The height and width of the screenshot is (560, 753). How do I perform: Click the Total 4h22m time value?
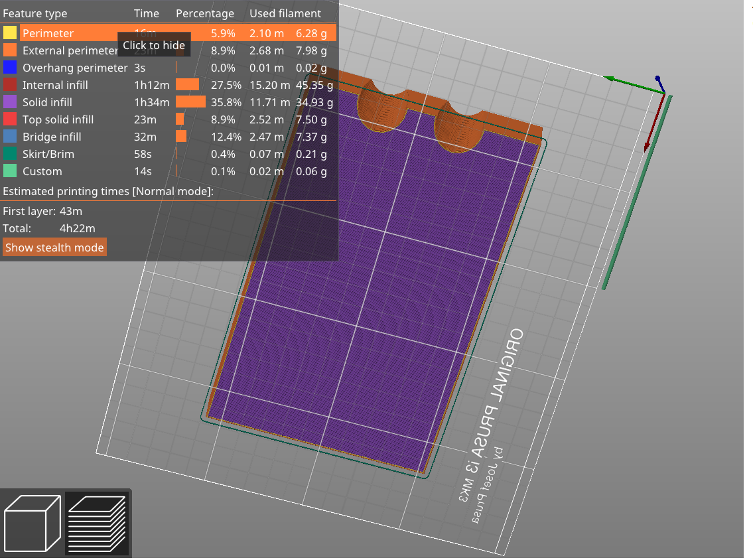[x=78, y=229]
